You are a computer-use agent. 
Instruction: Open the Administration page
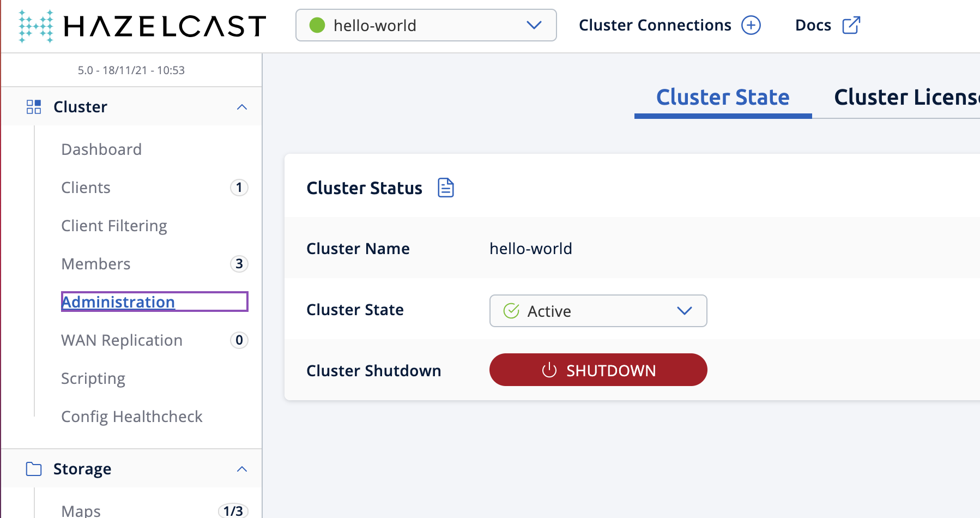coord(118,302)
